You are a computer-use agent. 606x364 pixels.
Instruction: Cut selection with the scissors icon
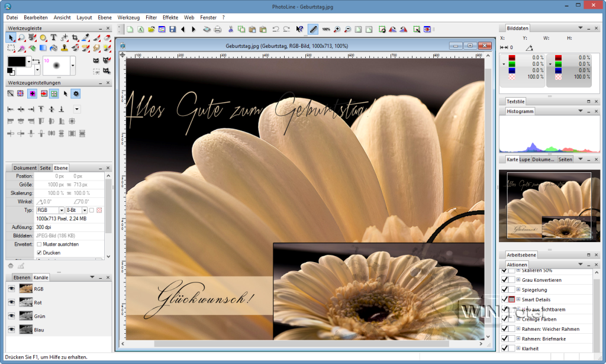(231, 30)
